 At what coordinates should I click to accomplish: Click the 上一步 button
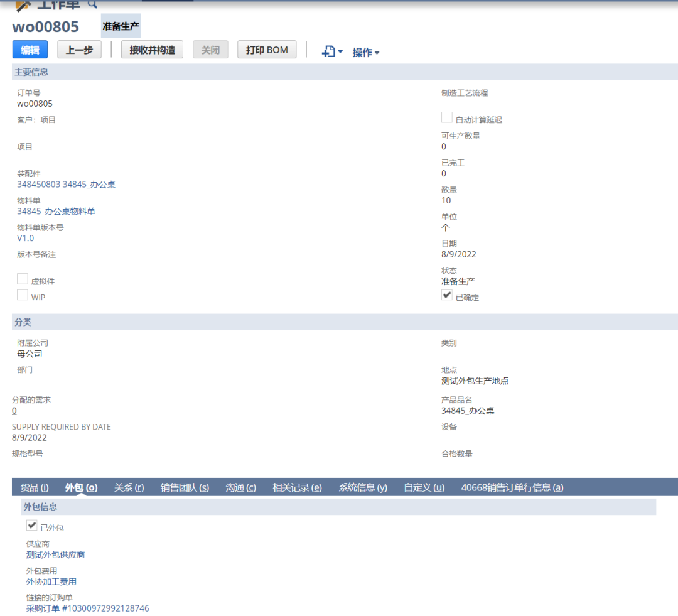[79, 50]
